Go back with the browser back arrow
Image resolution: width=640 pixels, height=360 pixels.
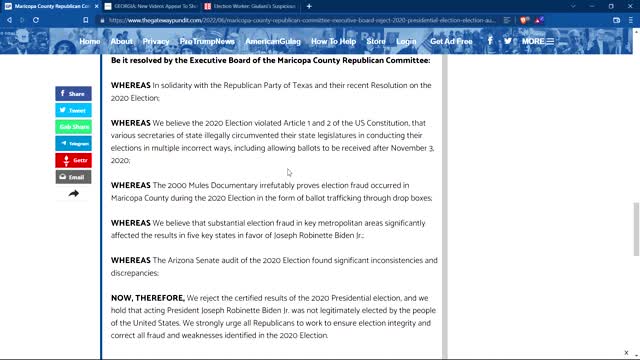point(9,20)
